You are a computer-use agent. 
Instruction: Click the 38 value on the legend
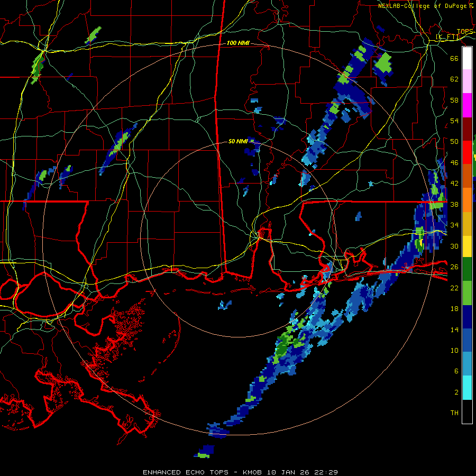click(x=454, y=204)
